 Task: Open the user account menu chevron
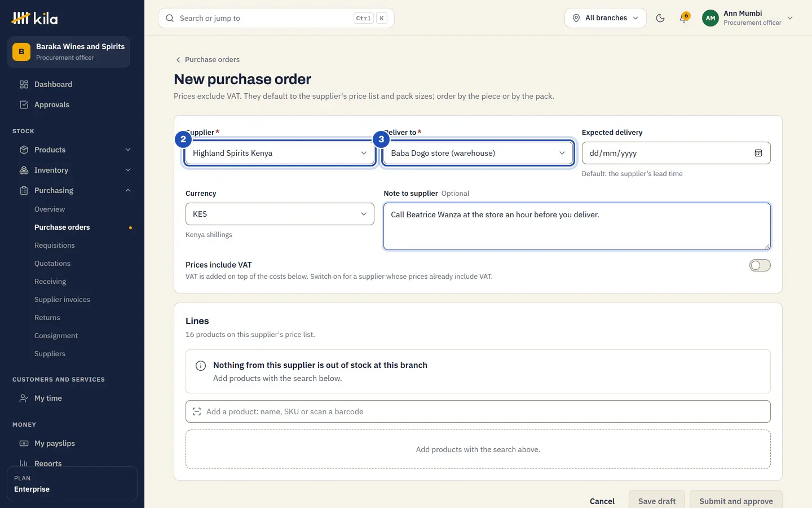click(790, 18)
